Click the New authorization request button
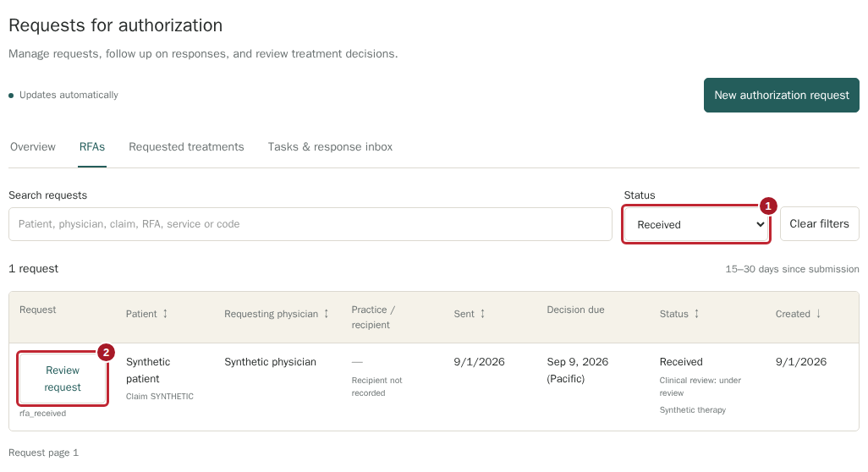The width and height of the screenshot is (868, 472). [x=781, y=96]
